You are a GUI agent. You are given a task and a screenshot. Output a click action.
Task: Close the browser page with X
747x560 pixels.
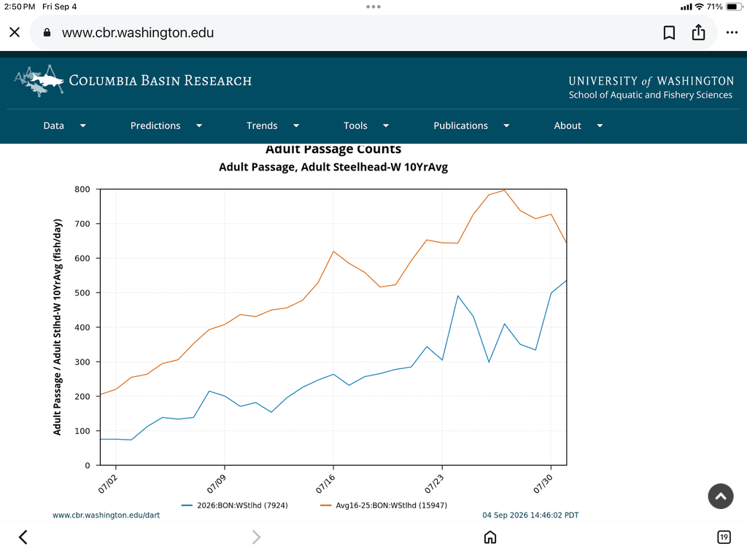15,32
